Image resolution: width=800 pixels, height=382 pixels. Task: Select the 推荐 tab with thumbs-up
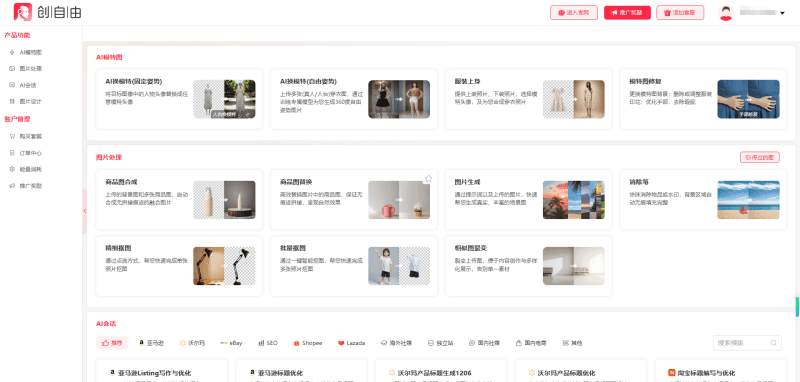tap(112, 343)
